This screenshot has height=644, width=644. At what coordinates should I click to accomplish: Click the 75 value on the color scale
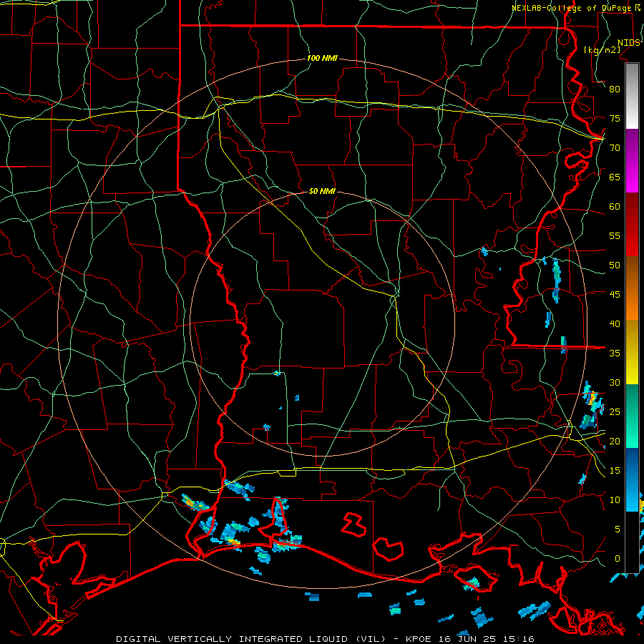tap(615, 118)
